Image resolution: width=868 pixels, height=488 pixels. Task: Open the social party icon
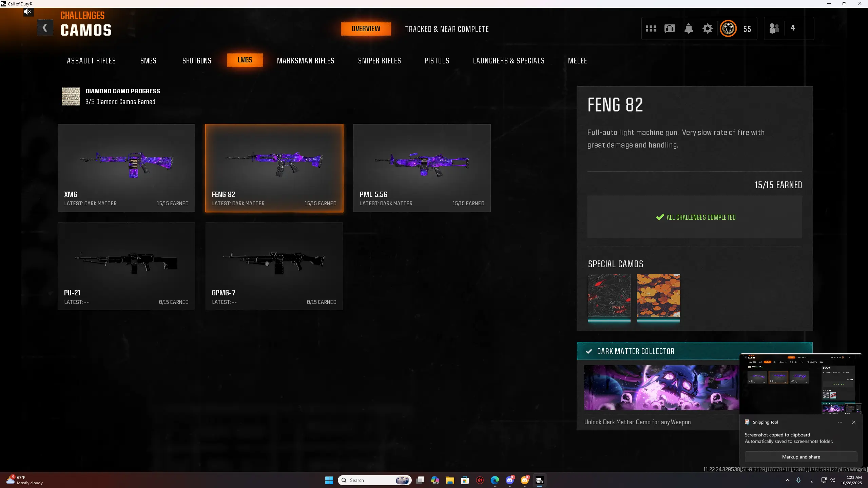click(774, 28)
